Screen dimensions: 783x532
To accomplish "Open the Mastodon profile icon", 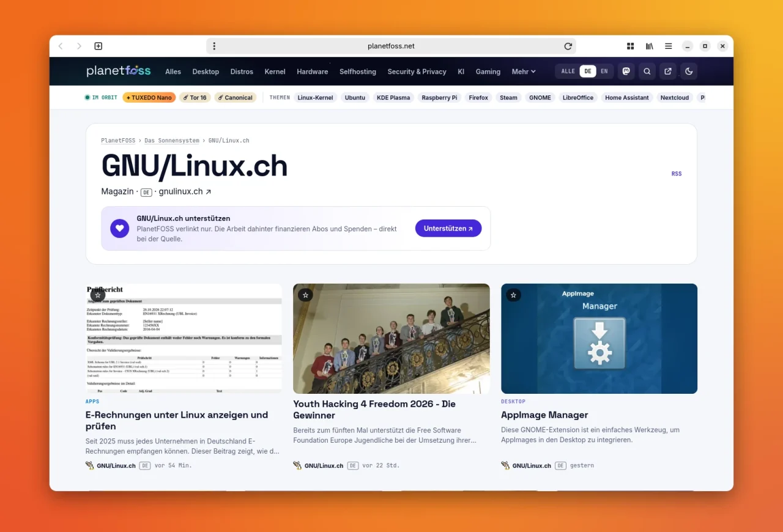I will [x=626, y=72].
